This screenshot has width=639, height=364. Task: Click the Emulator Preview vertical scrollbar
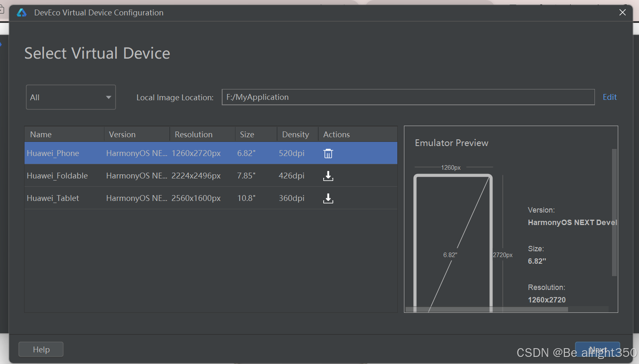coord(614,212)
